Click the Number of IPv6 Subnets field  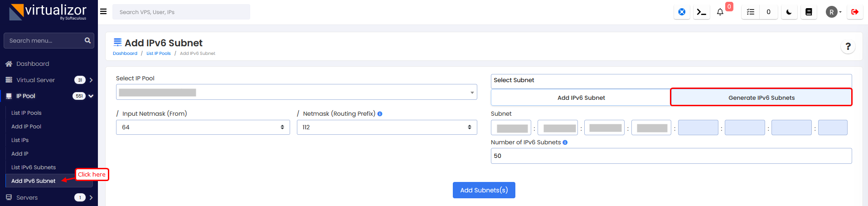coord(671,156)
